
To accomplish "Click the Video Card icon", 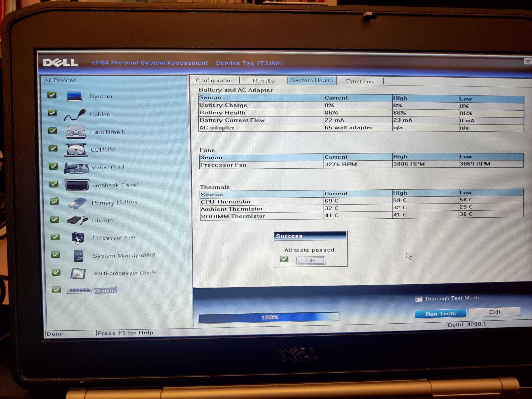I will coord(77,168).
